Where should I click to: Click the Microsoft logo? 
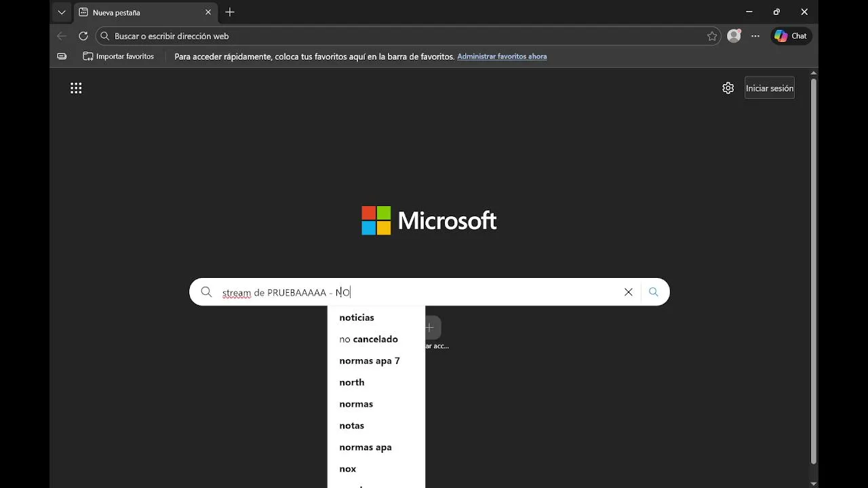coord(429,220)
